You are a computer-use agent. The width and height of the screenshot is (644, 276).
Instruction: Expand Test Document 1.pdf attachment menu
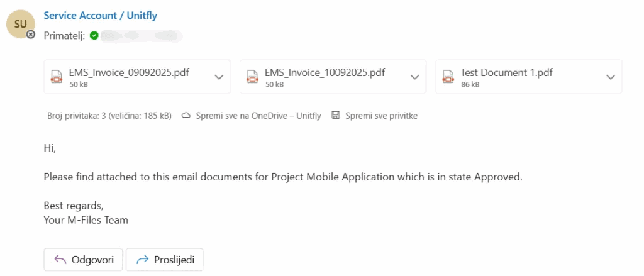[610, 77]
